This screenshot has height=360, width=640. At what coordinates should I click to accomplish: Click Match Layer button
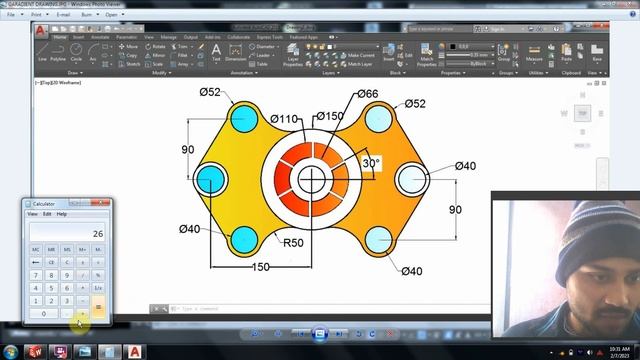point(356,64)
